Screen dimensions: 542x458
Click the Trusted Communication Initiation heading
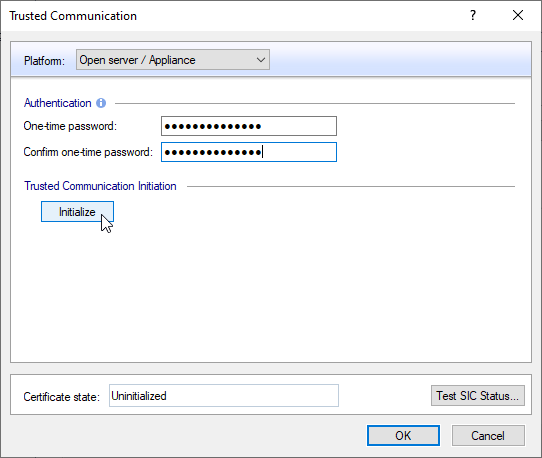coord(100,186)
